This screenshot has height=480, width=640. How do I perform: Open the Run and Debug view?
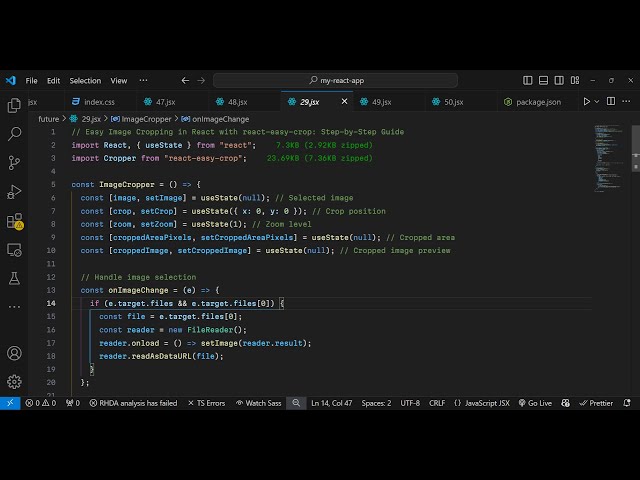pos(14,191)
